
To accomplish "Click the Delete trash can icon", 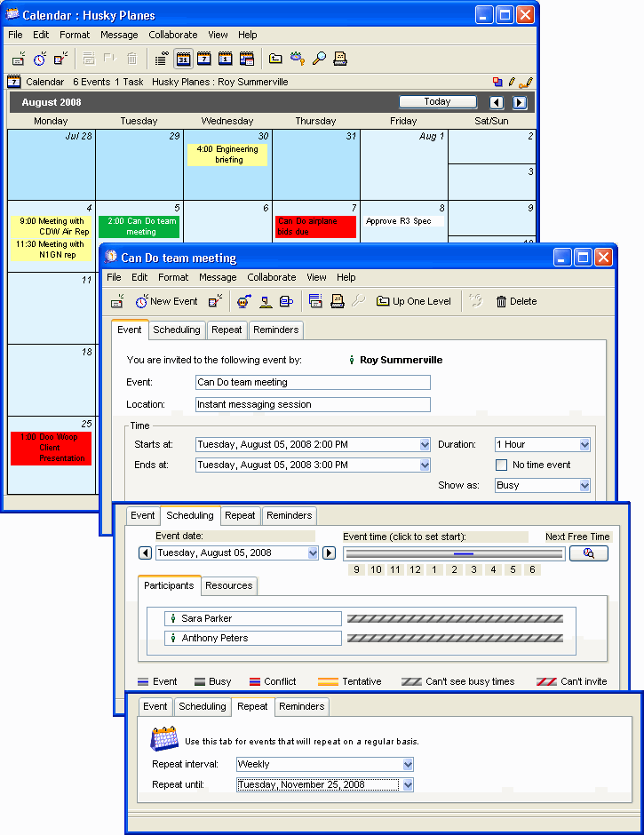I will 502,301.
